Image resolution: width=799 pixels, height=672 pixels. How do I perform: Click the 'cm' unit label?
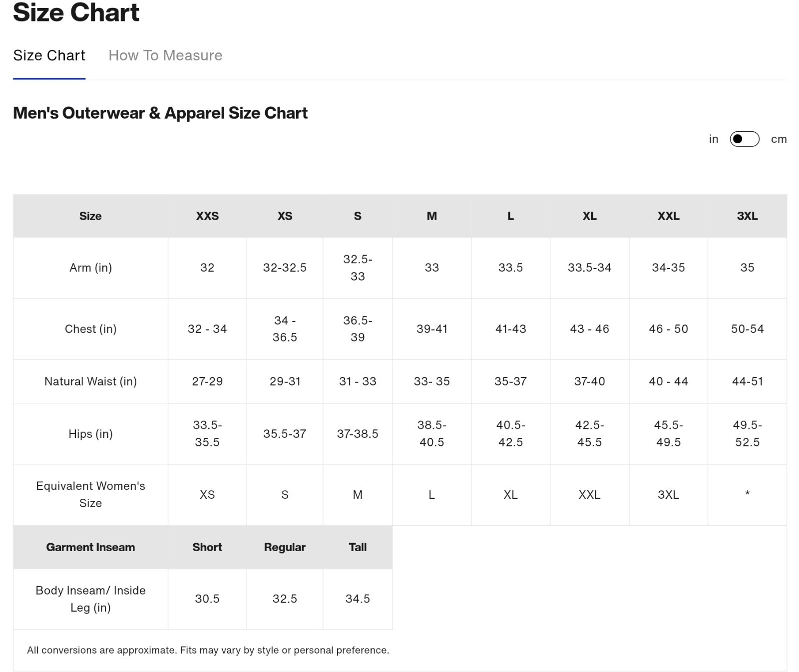[779, 139]
